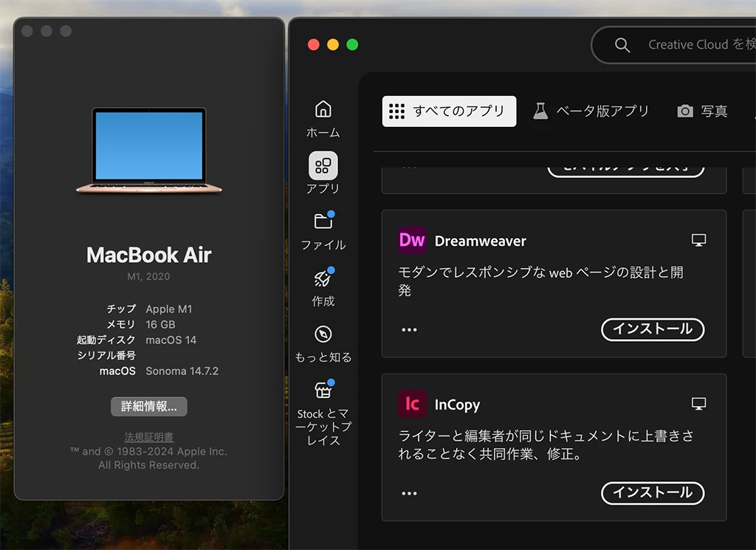Open Stock とマーケットプレイス store icon
Image resolution: width=756 pixels, height=550 pixels.
coord(323,390)
